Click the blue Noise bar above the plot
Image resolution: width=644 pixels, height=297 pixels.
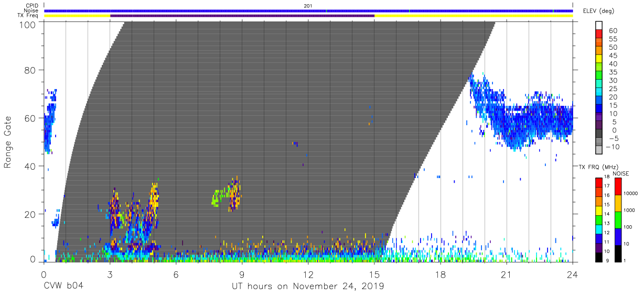(x=308, y=10)
